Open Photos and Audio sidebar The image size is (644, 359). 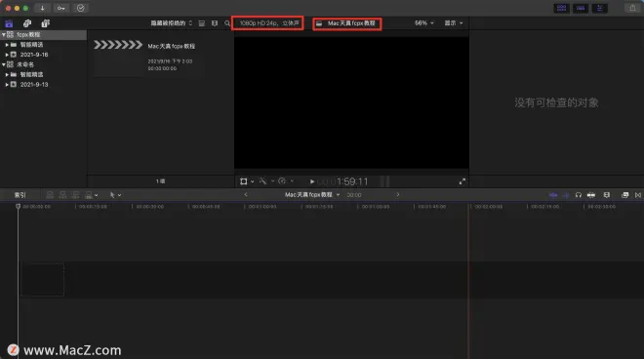point(27,23)
